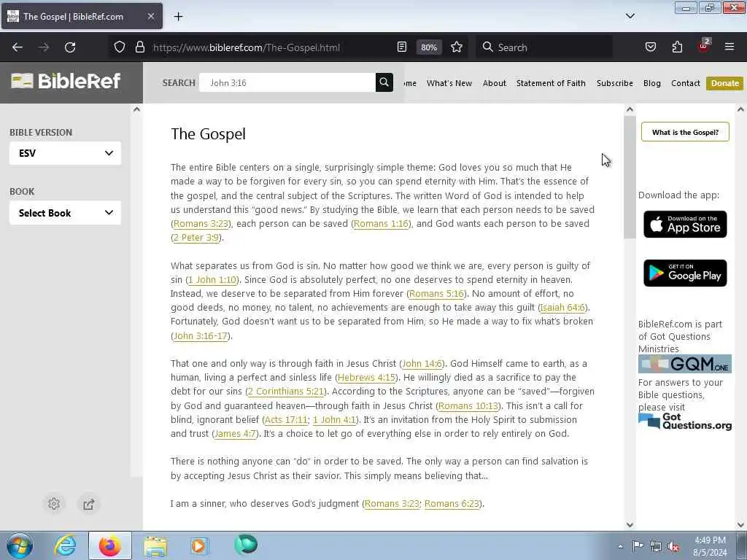The image size is (747, 560).
Task: Open the Isaiah 64:6 link
Action: (562, 308)
